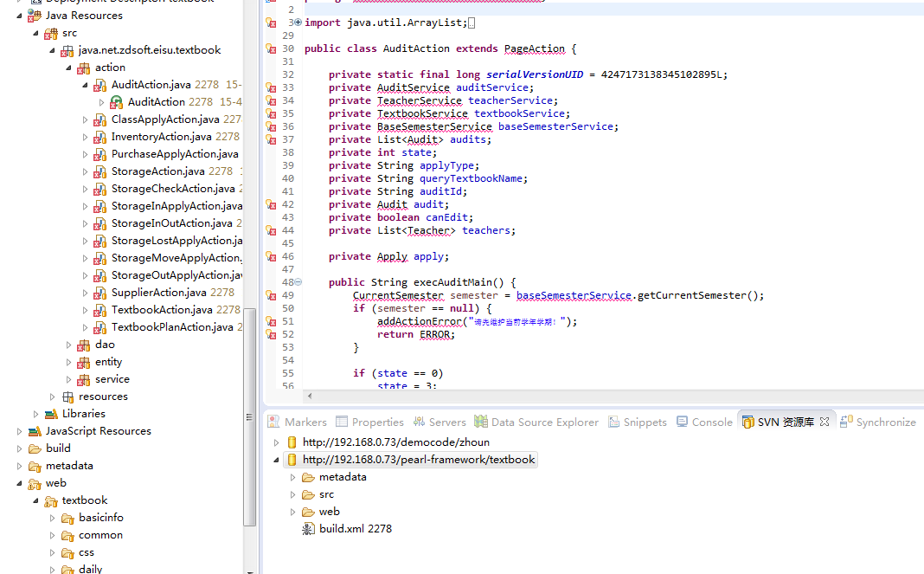Select the metadata folder in project tree

click(x=69, y=466)
